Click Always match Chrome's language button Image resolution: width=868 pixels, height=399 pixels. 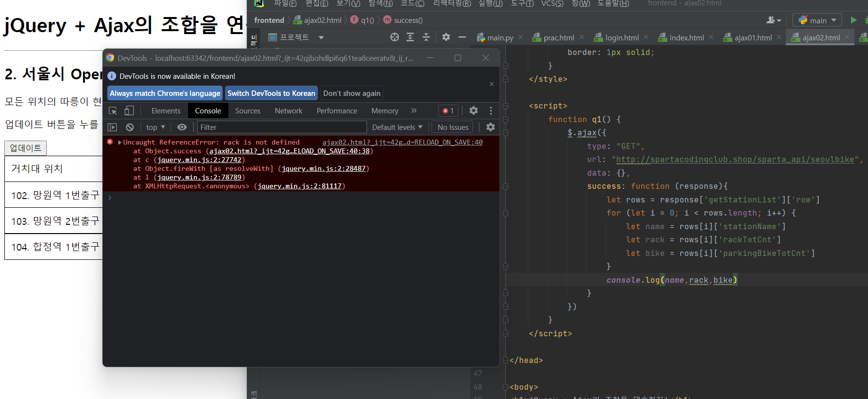tap(165, 93)
